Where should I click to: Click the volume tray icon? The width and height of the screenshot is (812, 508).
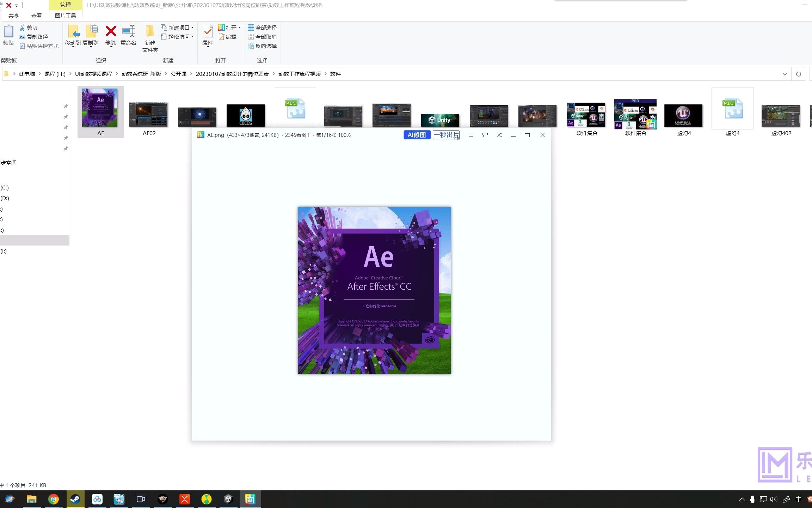[774, 499]
